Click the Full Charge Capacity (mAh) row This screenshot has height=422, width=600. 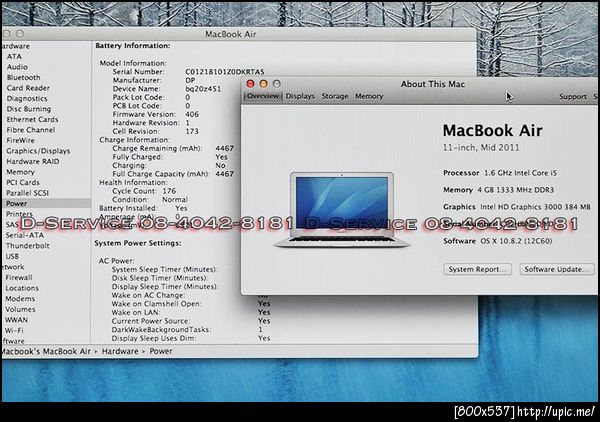(x=173, y=174)
